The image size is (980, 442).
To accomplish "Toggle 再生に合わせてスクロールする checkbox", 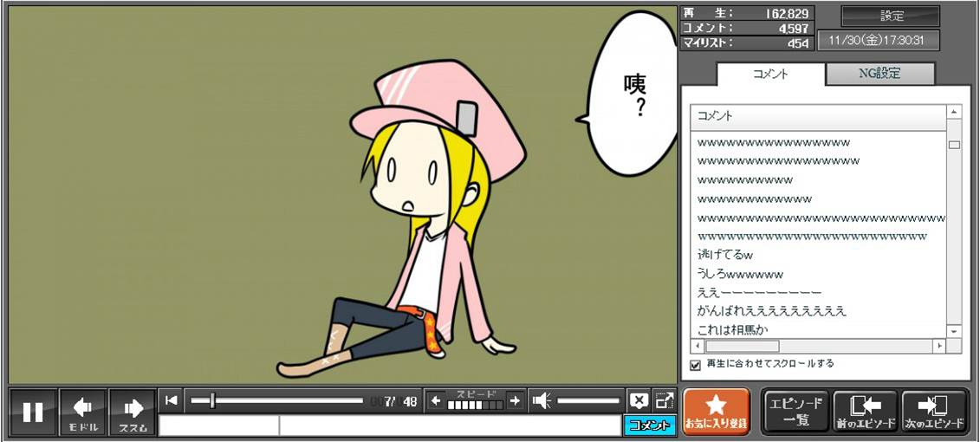I will pyautogui.click(x=695, y=365).
